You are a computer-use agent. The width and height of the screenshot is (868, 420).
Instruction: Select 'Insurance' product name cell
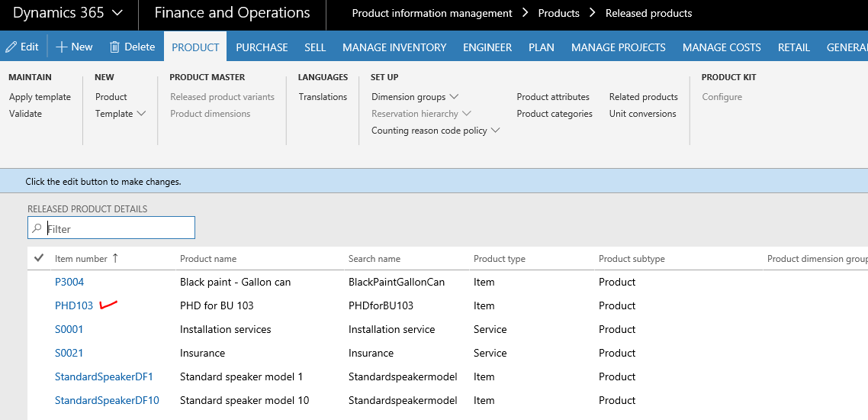point(203,353)
